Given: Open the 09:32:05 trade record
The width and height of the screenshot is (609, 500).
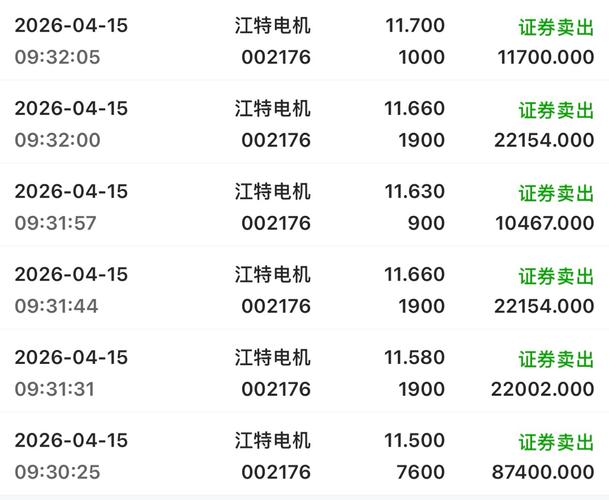Looking at the screenshot, I should [x=304, y=40].
